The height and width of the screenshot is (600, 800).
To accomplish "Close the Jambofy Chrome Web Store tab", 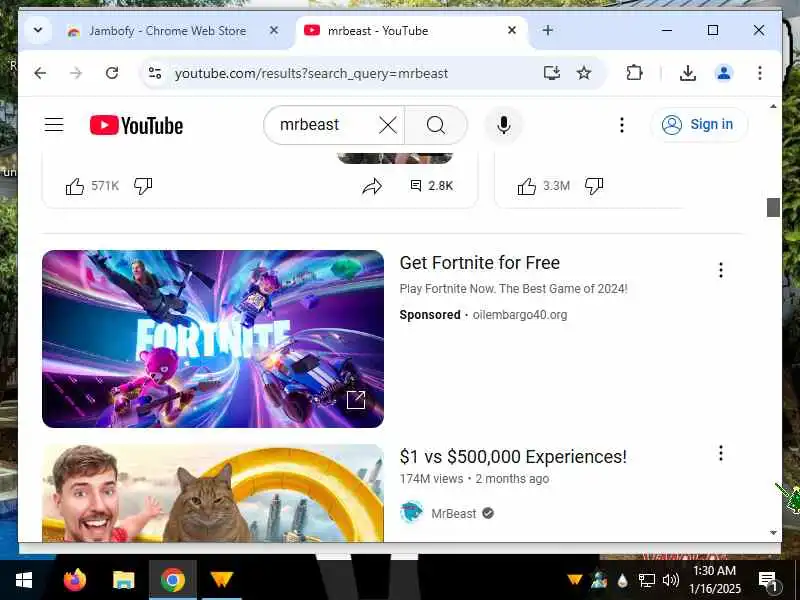I will (x=274, y=31).
